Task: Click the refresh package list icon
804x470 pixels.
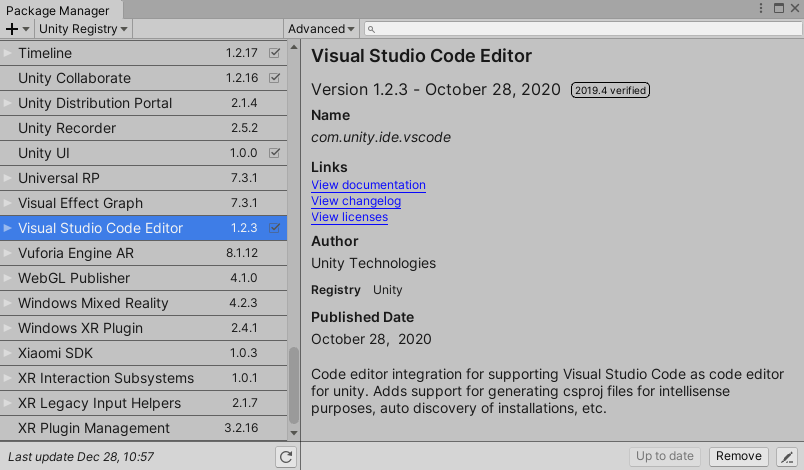Action: (286, 457)
